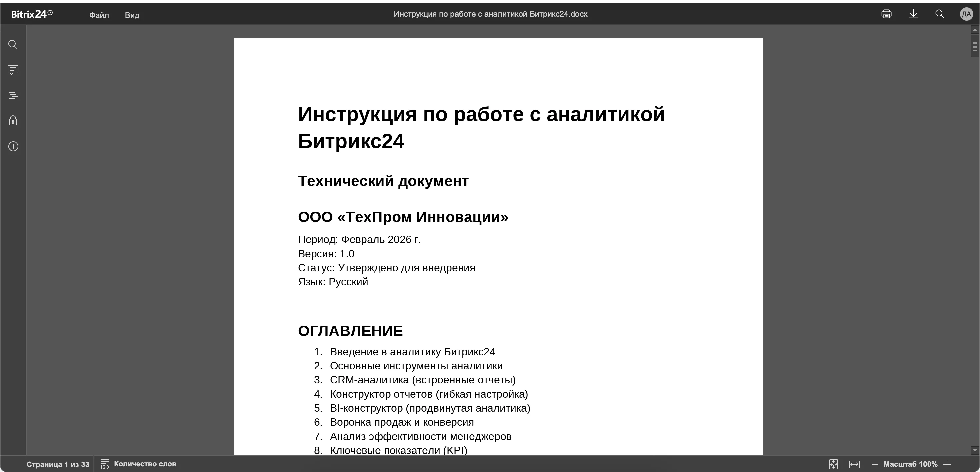The image size is (980, 472).
Task: Click the scrollbar up arrow
Action: coord(975,30)
